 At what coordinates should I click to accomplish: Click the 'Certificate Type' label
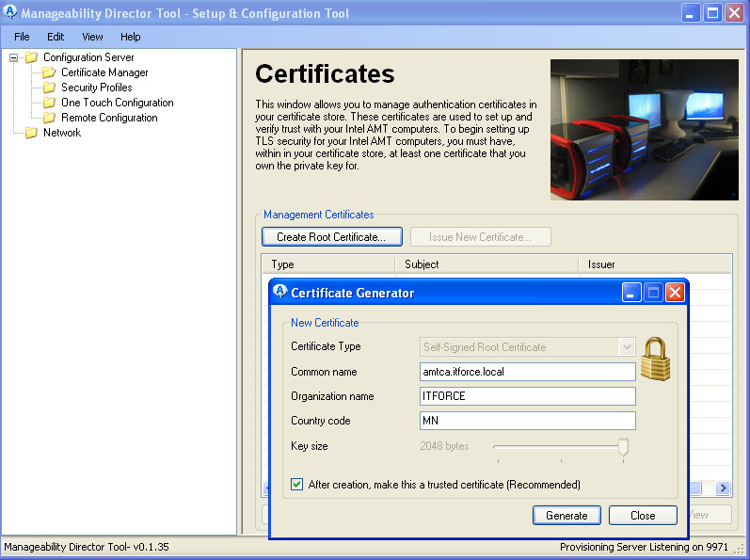coord(326,346)
